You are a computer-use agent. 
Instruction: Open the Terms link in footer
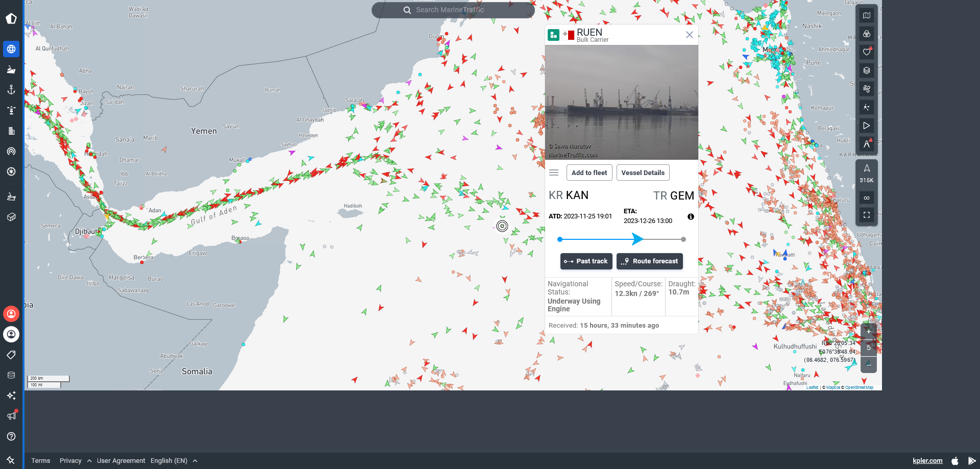tap(41, 460)
